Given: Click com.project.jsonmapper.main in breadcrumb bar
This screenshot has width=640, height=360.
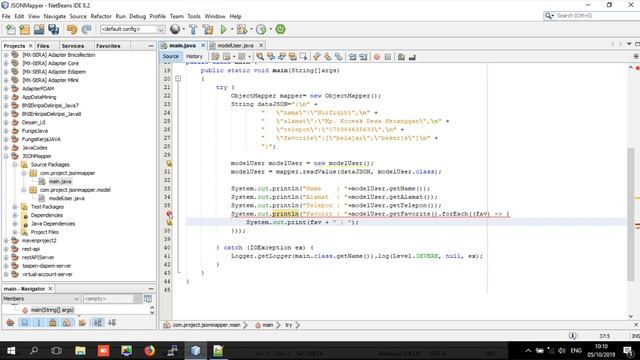Looking at the screenshot, I should 206,325.
